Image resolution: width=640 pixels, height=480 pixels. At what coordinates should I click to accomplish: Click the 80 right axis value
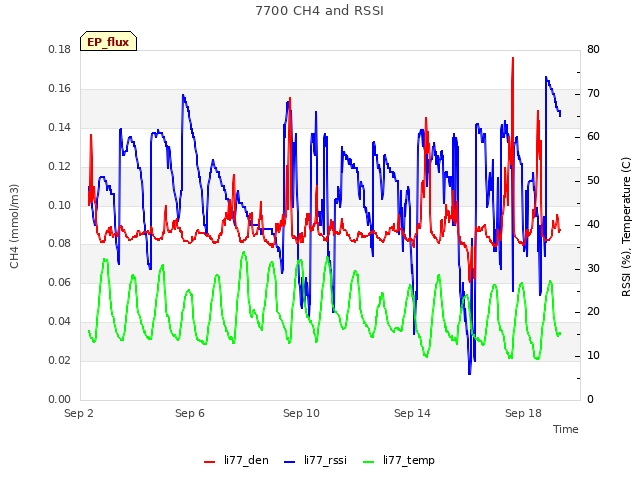click(x=593, y=49)
